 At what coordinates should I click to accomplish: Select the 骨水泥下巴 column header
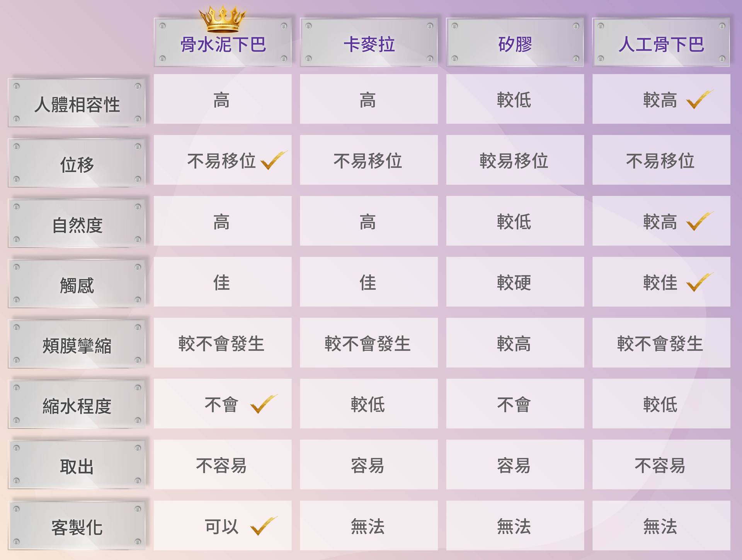tap(223, 44)
